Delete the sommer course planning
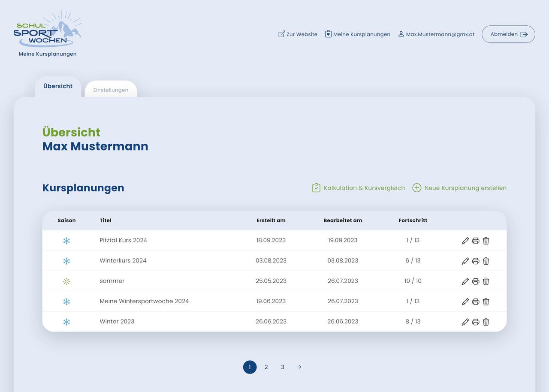Screen dimensions: 549x392 (486, 281)
